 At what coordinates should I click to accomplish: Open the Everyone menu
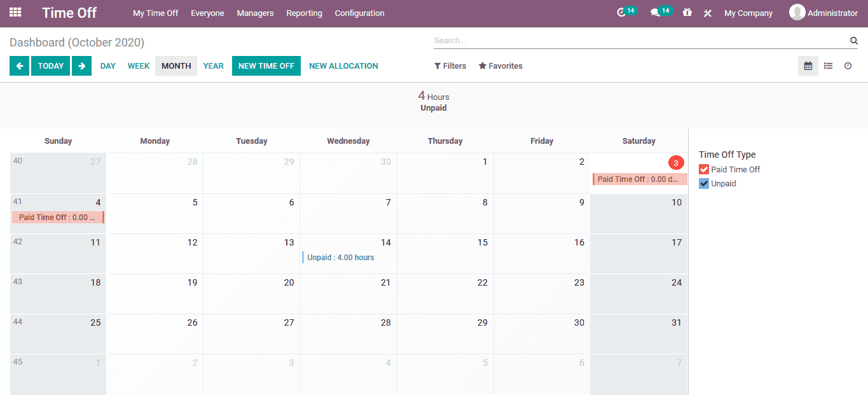pyautogui.click(x=207, y=13)
